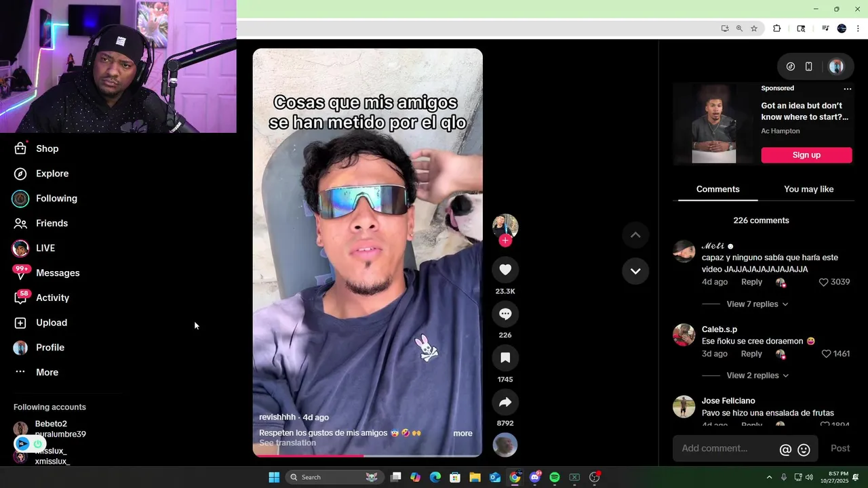Viewport: 868px width, 488px height.
Task: Share the video with arrow icon
Action: pos(505,402)
